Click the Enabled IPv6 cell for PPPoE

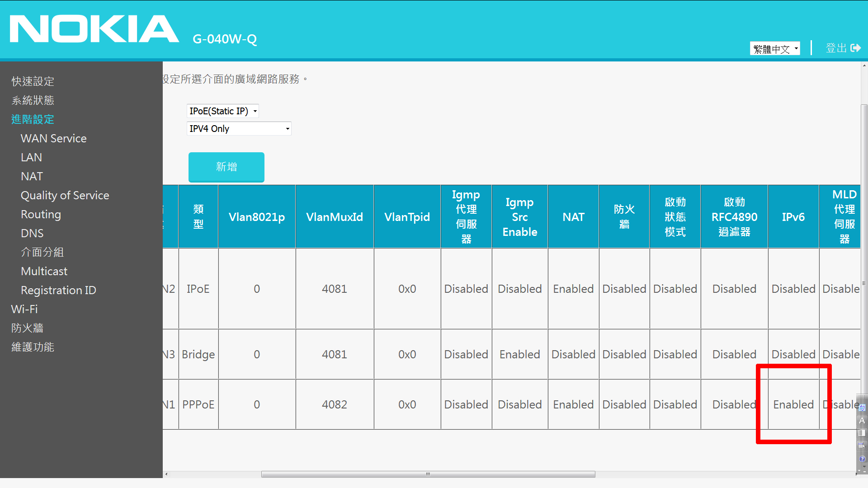pyautogui.click(x=793, y=404)
